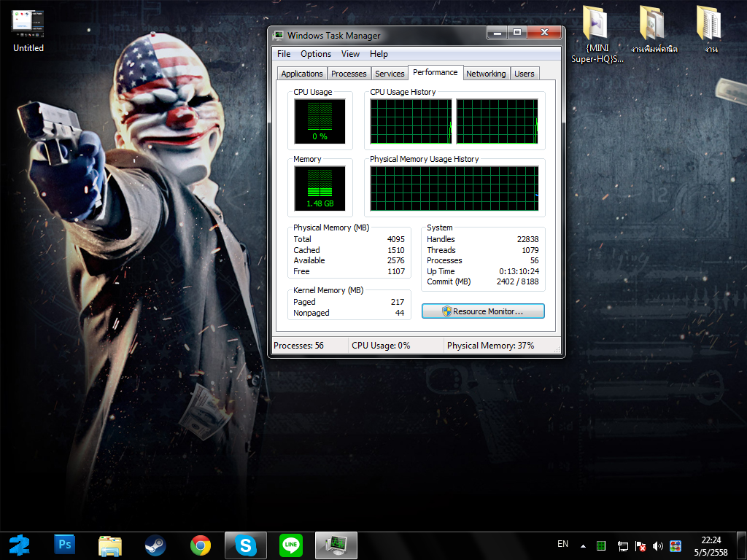The height and width of the screenshot is (560, 747).
Task: Open LINE from the taskbar
Action: [291, 545]
